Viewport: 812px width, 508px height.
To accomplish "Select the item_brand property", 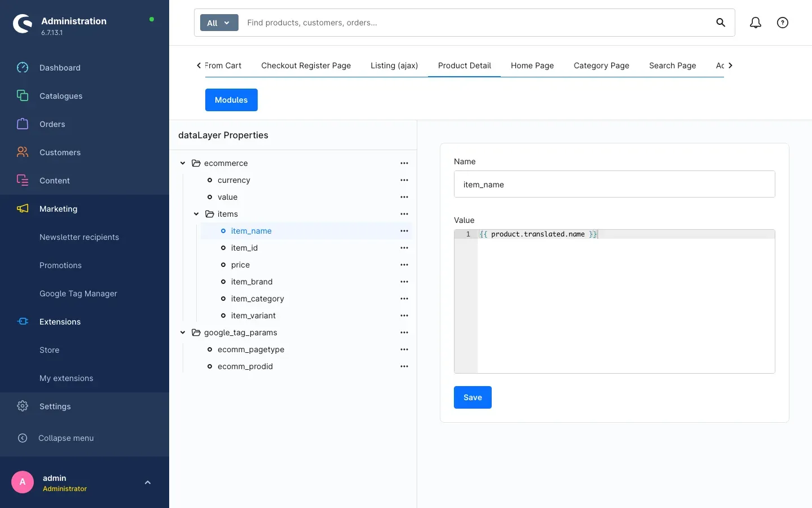I will (x=251, y=282).
